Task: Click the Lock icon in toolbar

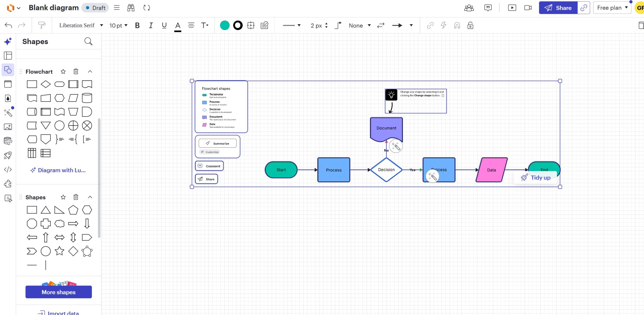Action: [x=470, y=25]
